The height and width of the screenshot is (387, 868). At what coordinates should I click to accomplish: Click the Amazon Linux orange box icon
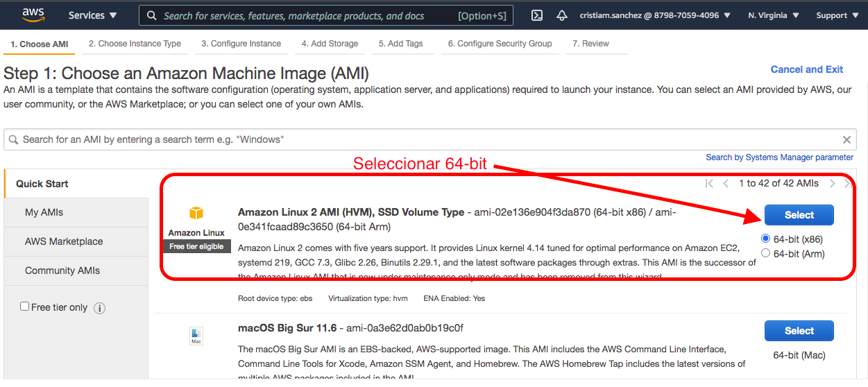196,213
